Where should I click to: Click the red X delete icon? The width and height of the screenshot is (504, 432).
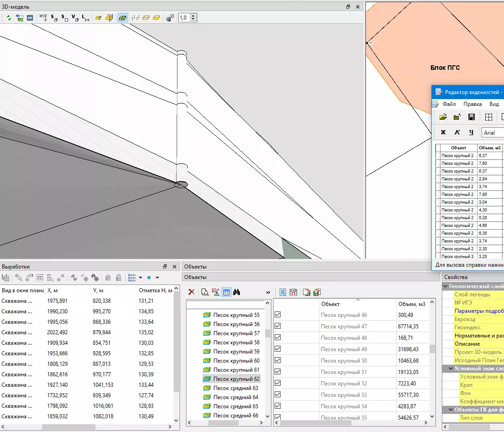click(191, 292)
